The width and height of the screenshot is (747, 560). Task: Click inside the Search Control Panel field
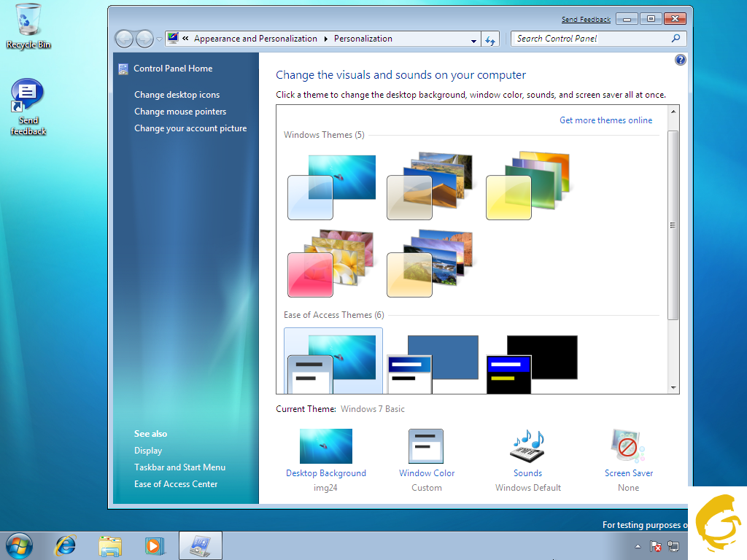pos(591,39)
